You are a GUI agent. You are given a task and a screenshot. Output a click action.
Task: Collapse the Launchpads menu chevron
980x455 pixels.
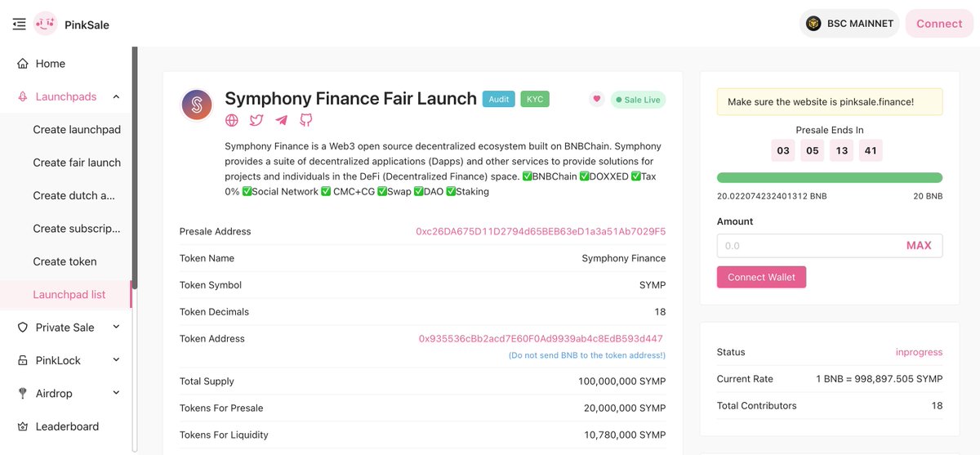pyautogui.click(x=116, y=96)
